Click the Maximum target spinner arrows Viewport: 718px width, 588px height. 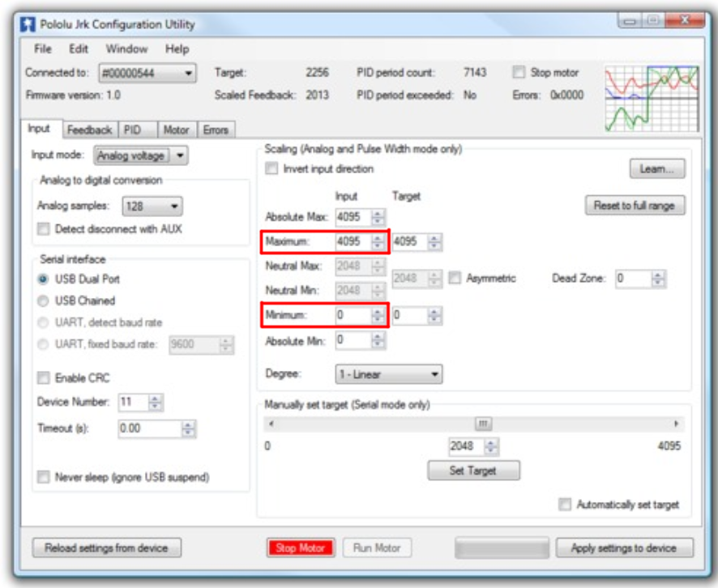pos(434,241)
